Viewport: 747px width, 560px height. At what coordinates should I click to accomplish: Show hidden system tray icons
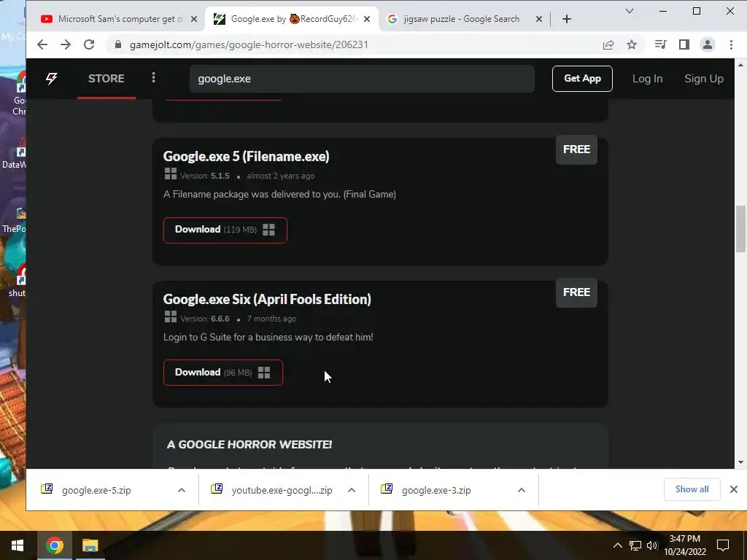point(617,545)
